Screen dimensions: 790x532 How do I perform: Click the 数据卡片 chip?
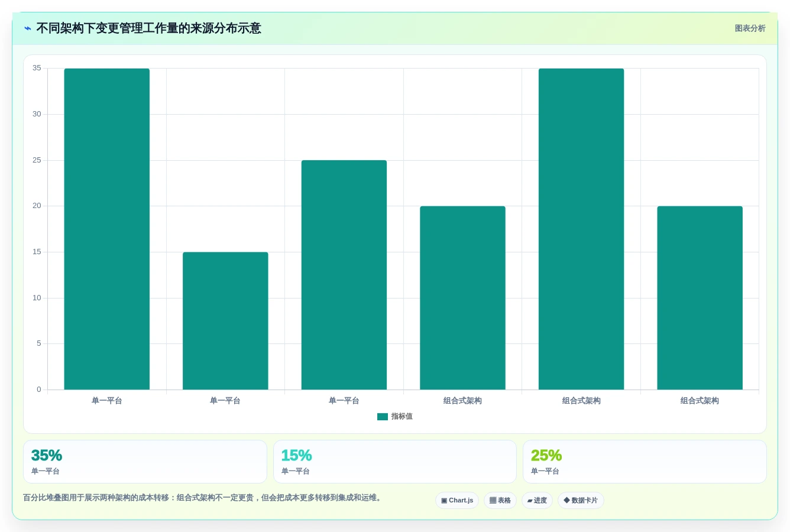click(x=581, y=501)
